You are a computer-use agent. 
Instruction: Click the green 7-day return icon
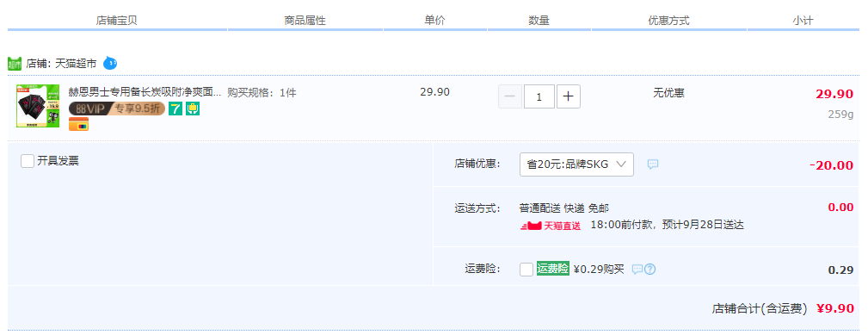175,109
